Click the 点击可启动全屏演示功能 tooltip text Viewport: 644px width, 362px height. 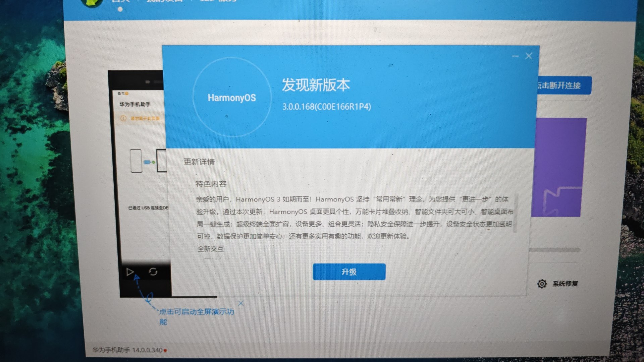[x=196, y=312]
